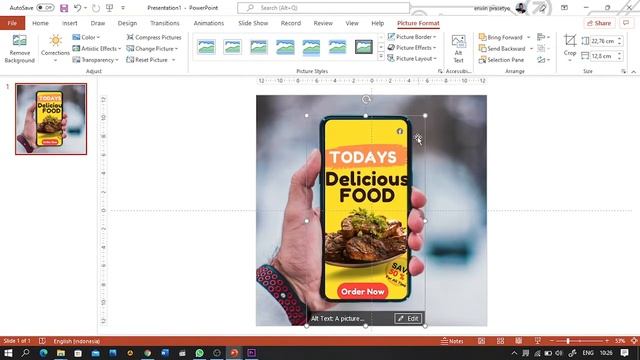Click the Save icon in title bar
Viewport: 640px width, 360px height.
click(x=64, y=8)
